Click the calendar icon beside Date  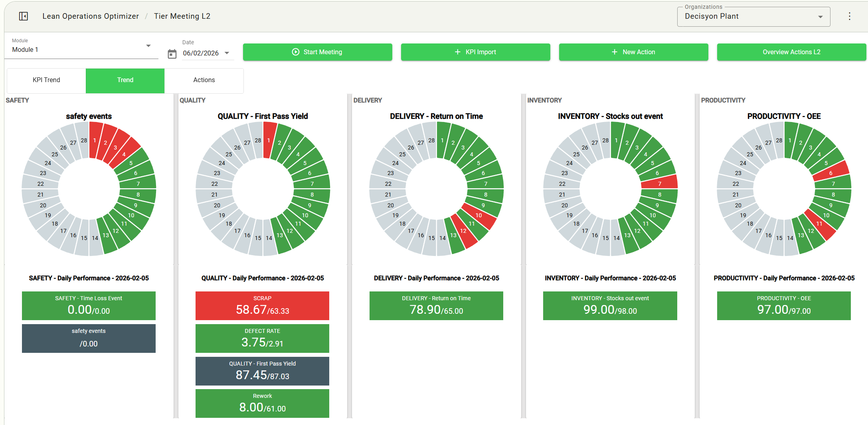coord(172,54)
